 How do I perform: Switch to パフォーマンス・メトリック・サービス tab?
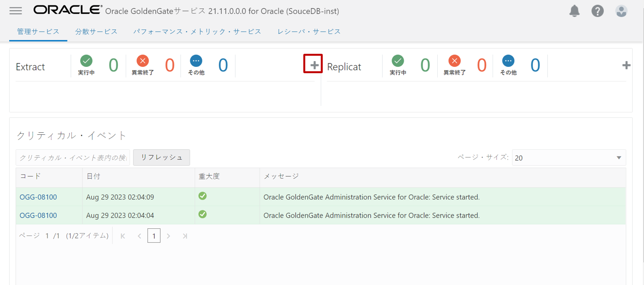point(198,32)
